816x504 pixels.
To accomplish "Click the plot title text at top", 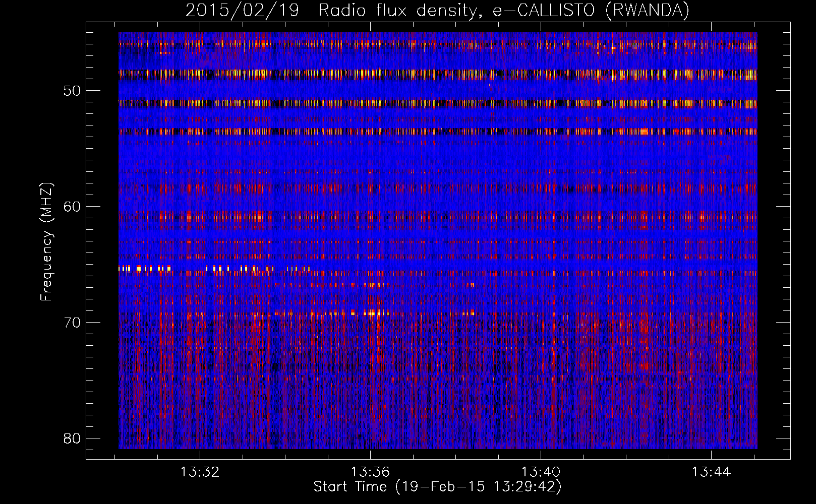I will point(437,10).
